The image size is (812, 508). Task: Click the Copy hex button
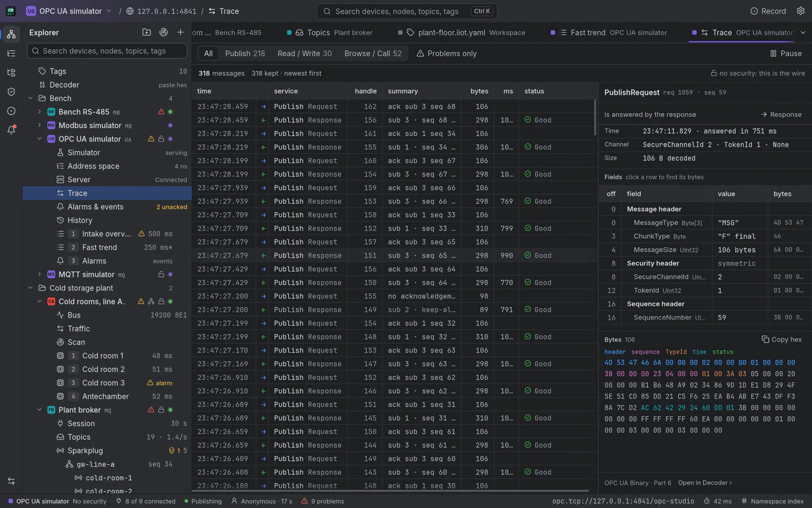point(782,340)
